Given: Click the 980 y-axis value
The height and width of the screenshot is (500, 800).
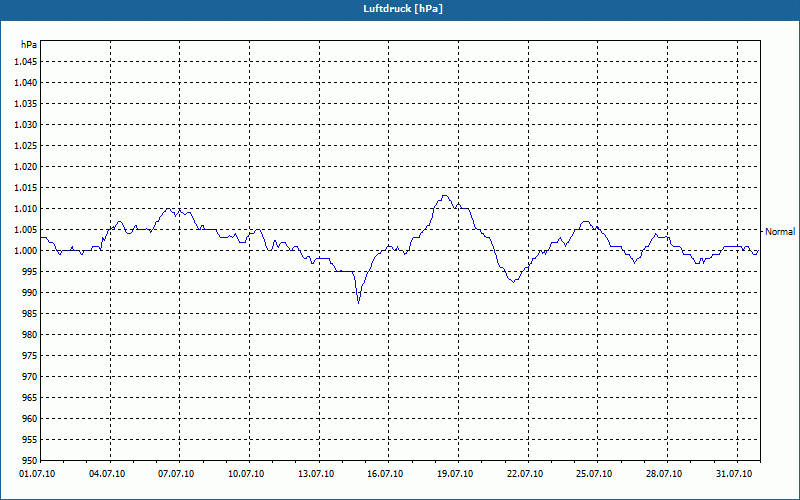Looking at the screenshot, I should [x=31, y=335].
